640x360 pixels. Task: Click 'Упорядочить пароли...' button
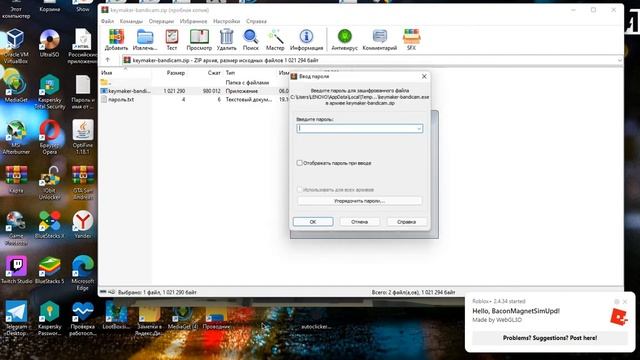pos(360,201)
